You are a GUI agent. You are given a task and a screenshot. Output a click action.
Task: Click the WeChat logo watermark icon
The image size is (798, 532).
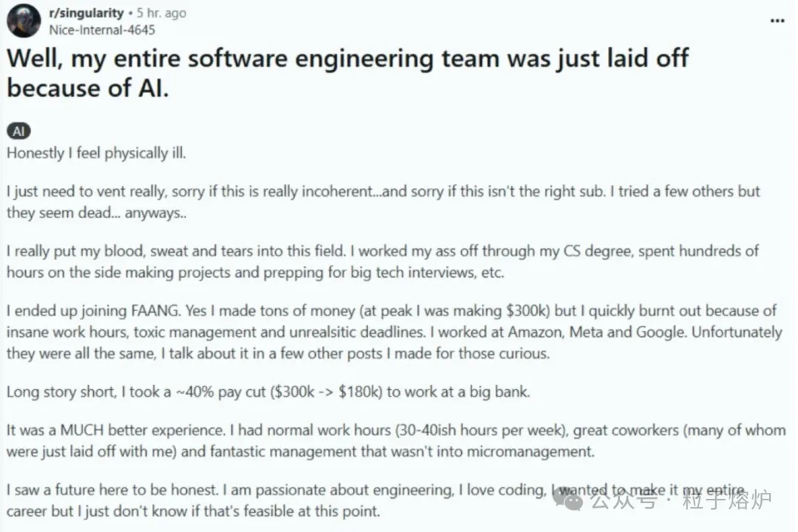[568, 499]
